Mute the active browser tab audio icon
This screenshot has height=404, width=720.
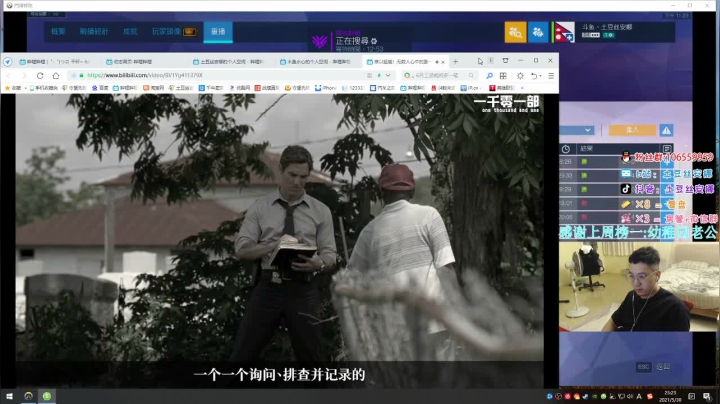(437, 62)
